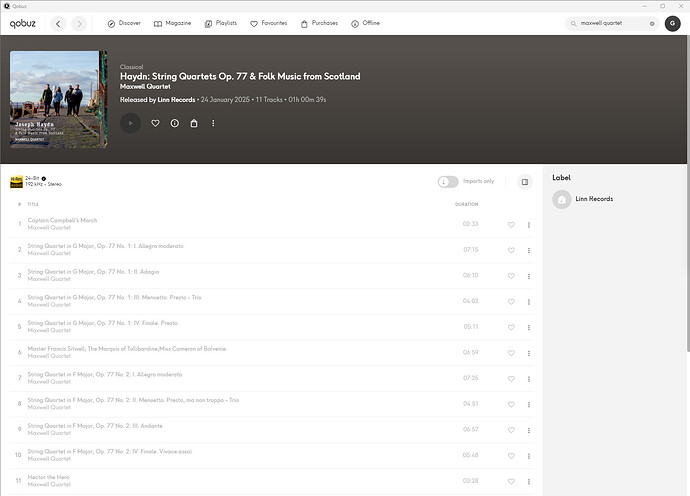Click the Hi-Res Audio badge
The height and width of the screenshot is (496, 690).
[x=16, y=182]
